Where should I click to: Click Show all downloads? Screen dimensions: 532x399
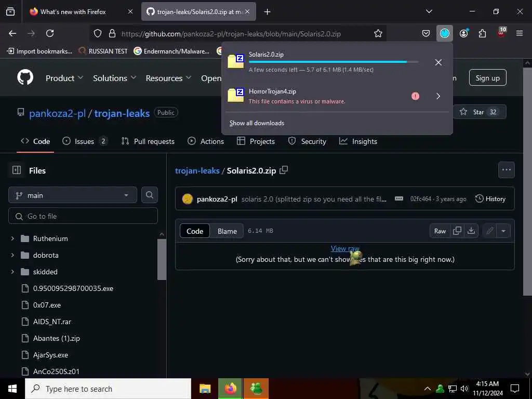[257, 123]
